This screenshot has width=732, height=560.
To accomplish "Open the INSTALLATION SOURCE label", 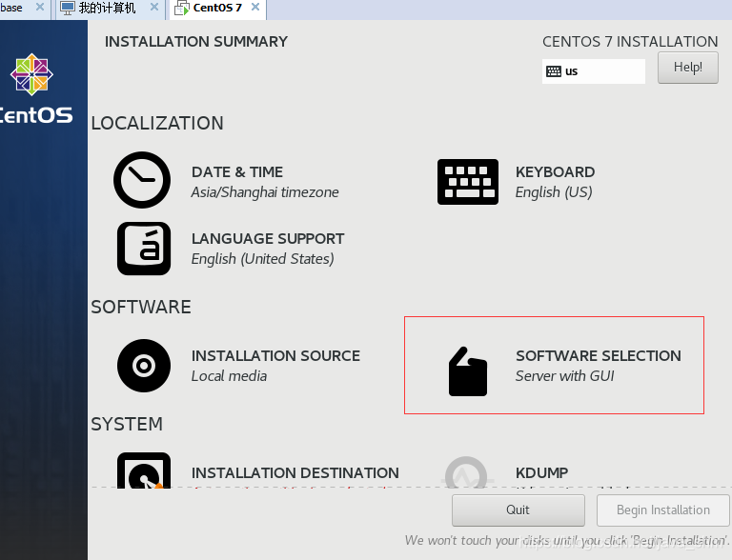I will (x=275, y=356).
